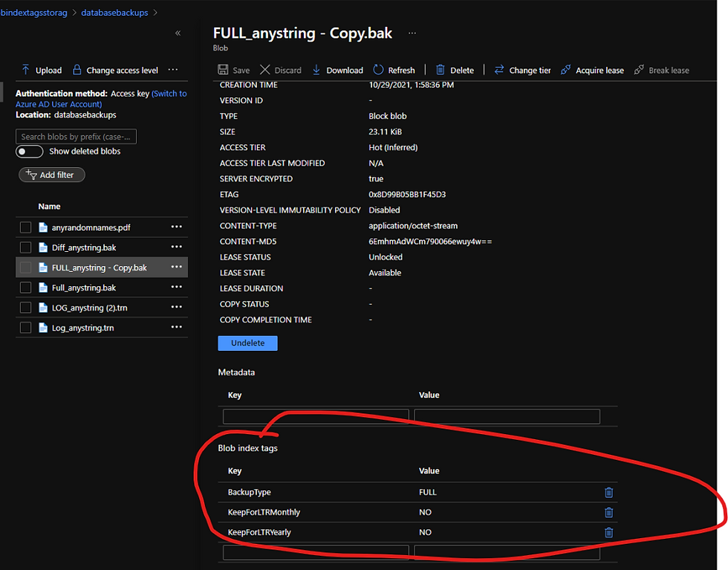Click the Save floppy disk icon
728x570 pixels.
click(x=223, y=70)
